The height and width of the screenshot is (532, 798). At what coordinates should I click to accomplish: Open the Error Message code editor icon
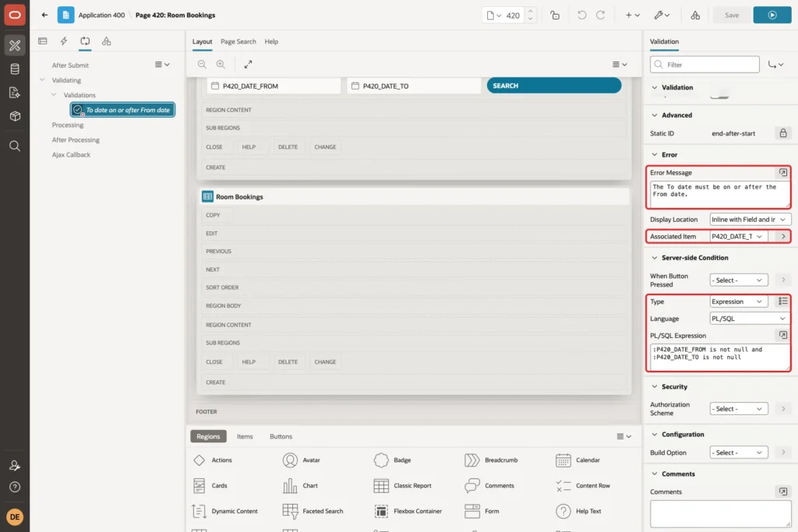(x=782, y=172)
